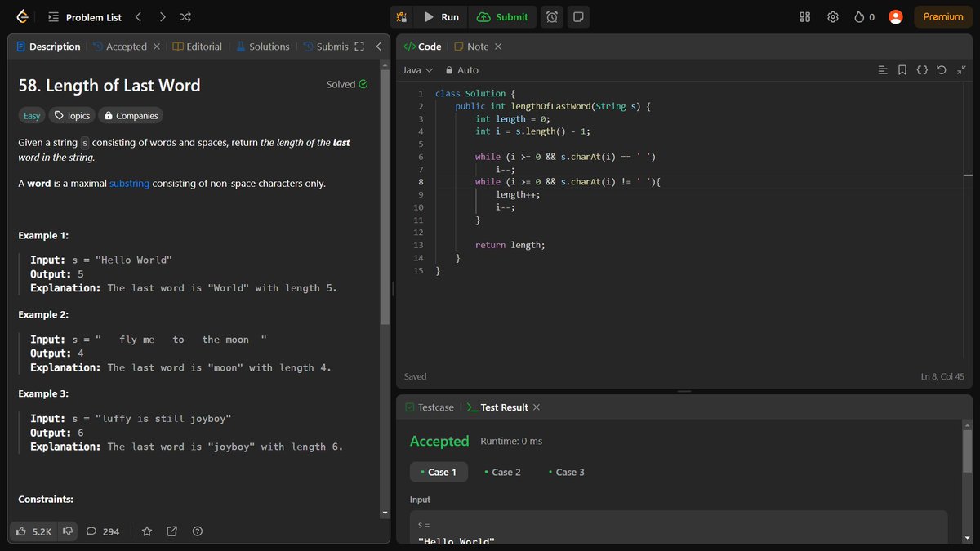Open the curly braces code snippet icon
This screenshot has height=551, width=980.
click(x=922, y=70)
